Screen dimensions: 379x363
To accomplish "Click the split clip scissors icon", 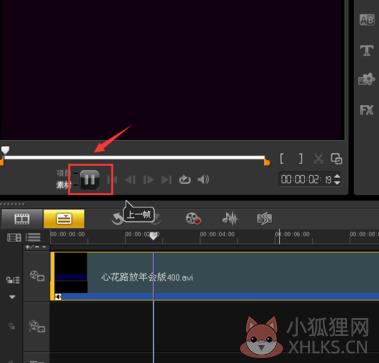I will pos(318,159).
